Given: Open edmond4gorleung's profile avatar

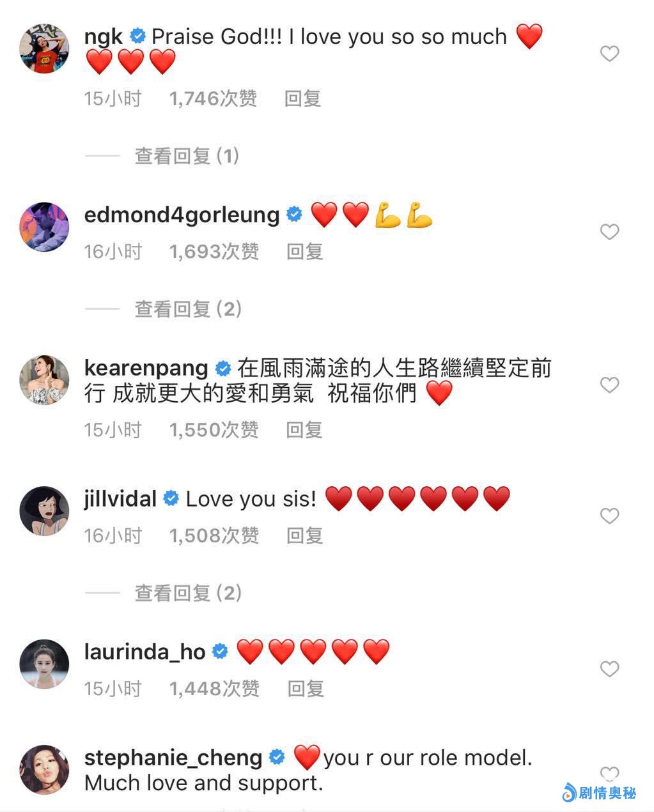Looking at the screenshot, I should pos(44,227).
